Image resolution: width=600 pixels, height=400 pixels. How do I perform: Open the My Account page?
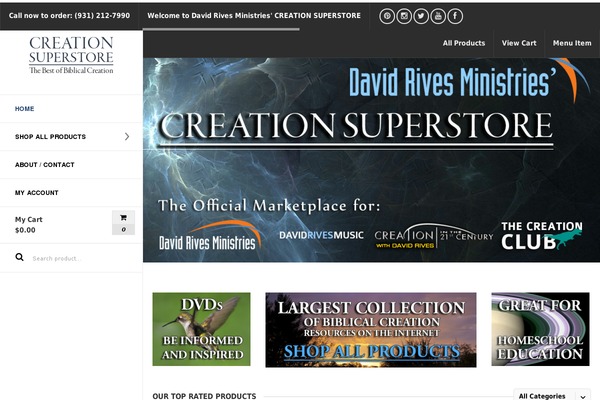coord(36,193)
